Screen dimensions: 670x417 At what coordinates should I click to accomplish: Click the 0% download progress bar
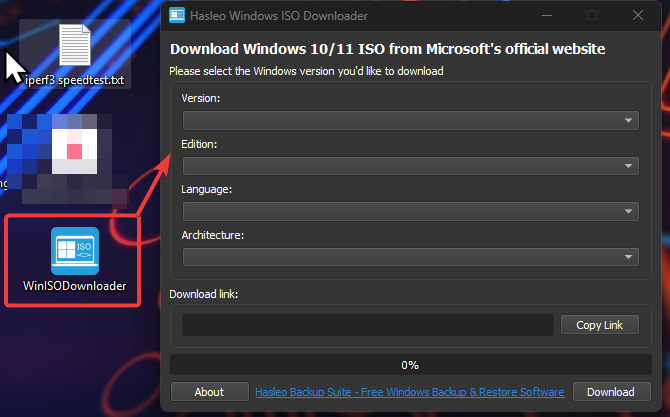click(x=410, y=365)
